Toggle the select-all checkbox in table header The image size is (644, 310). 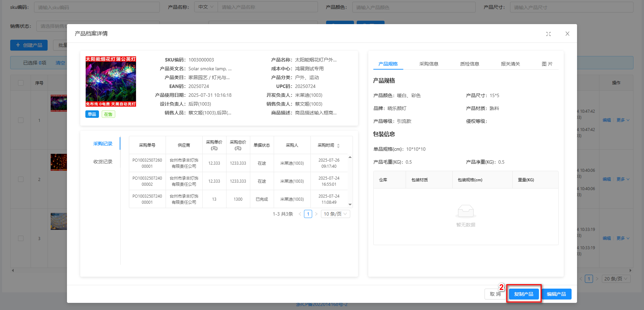21,83
